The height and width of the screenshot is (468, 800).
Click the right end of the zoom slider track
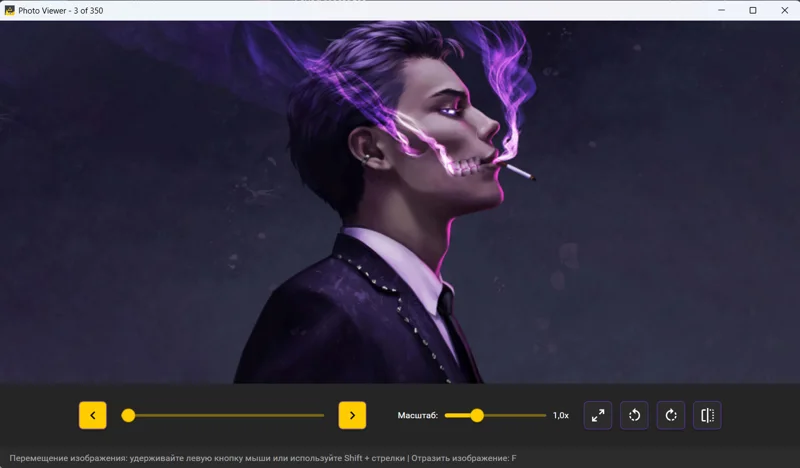click(544, 415)
